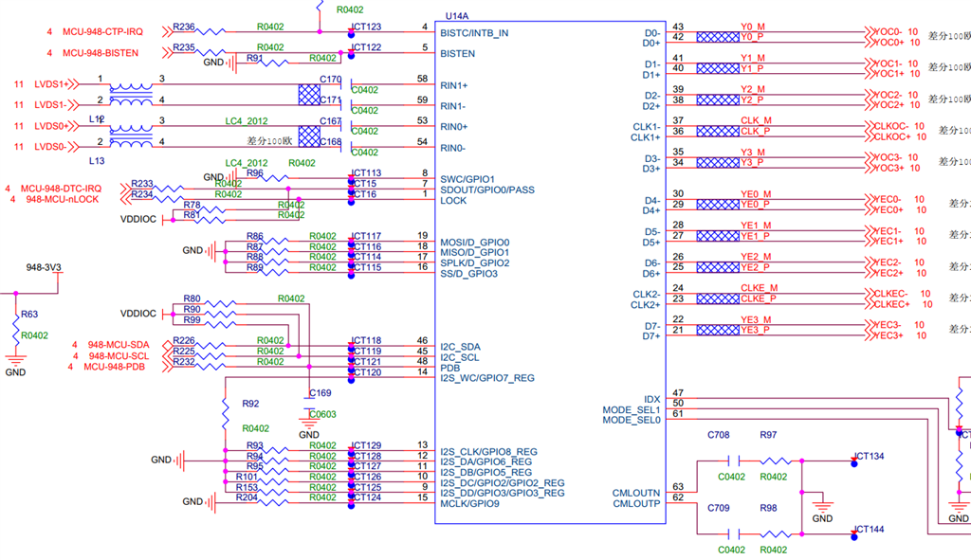Click the I2C_SDA pin name
Image resolution: width=971 pixels, height=560 pixels.
click(460, 347)
